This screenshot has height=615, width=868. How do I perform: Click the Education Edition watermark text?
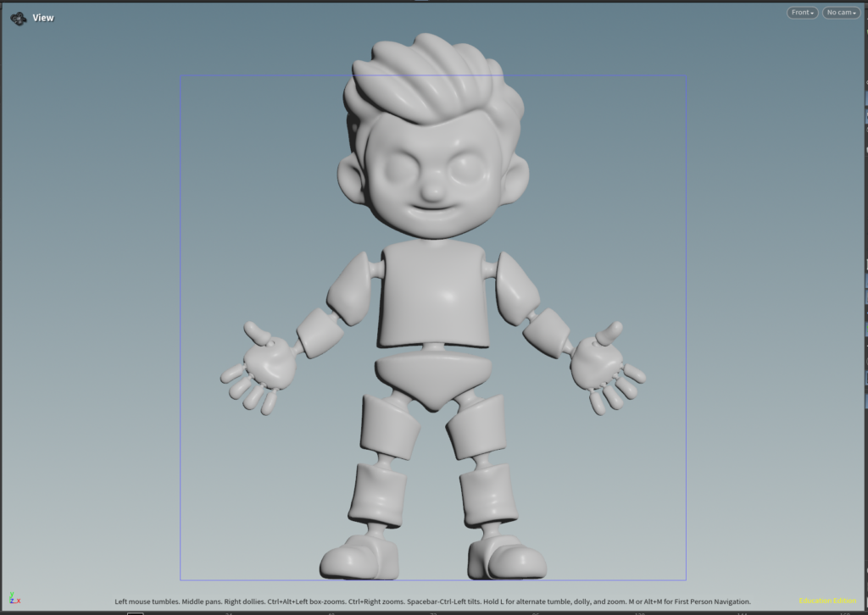click(x=826, y=601)
